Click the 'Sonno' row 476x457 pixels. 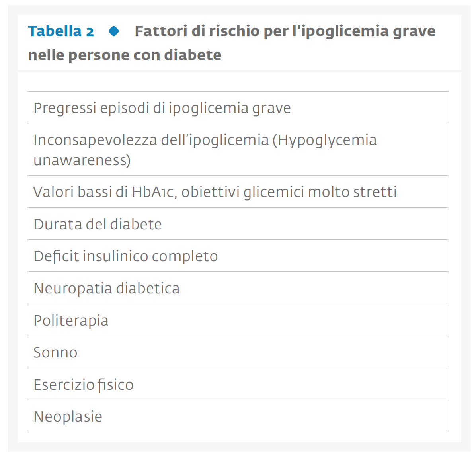[238, 352]
